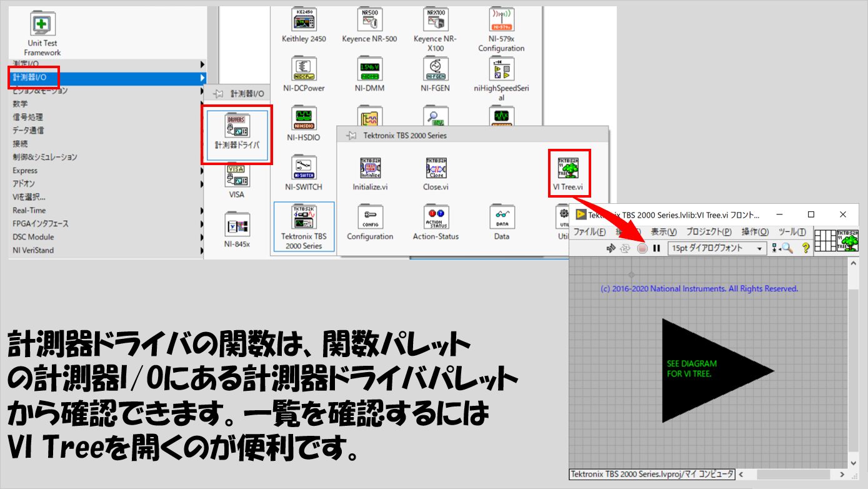Click the Tektronix TBS 2000 Series.lvproj status label
Image resolution: width=868 pixels, height=489 pixels.
pyautogui.click(x=652, y=474)
